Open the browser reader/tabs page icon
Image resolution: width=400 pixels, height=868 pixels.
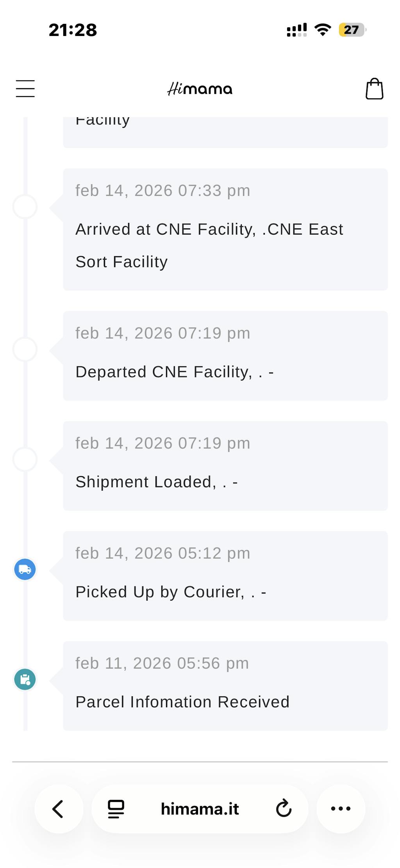116,809
